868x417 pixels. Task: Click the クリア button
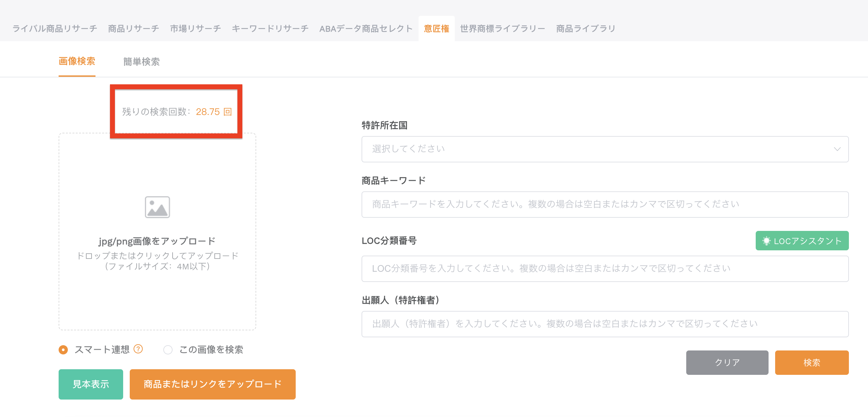point(727,362)
